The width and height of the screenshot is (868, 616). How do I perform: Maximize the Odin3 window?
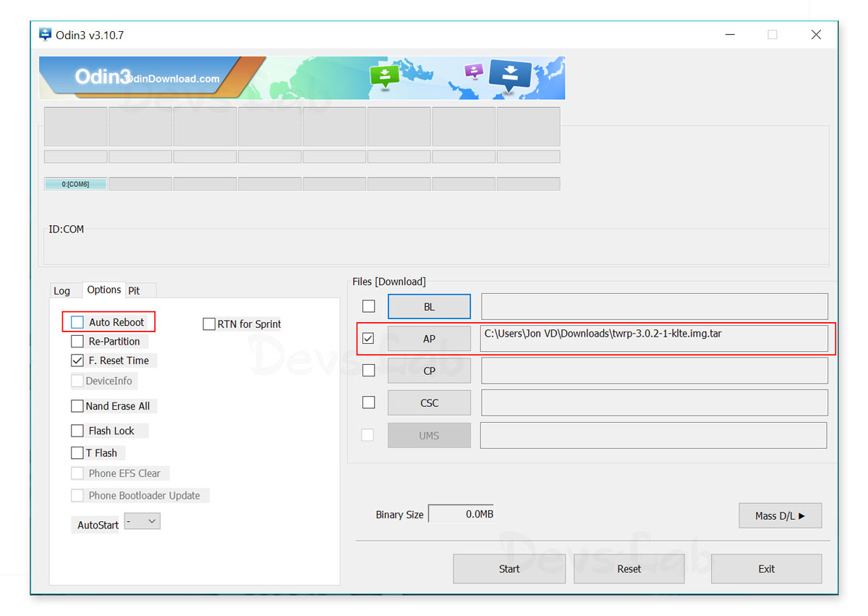coord(773,35)
